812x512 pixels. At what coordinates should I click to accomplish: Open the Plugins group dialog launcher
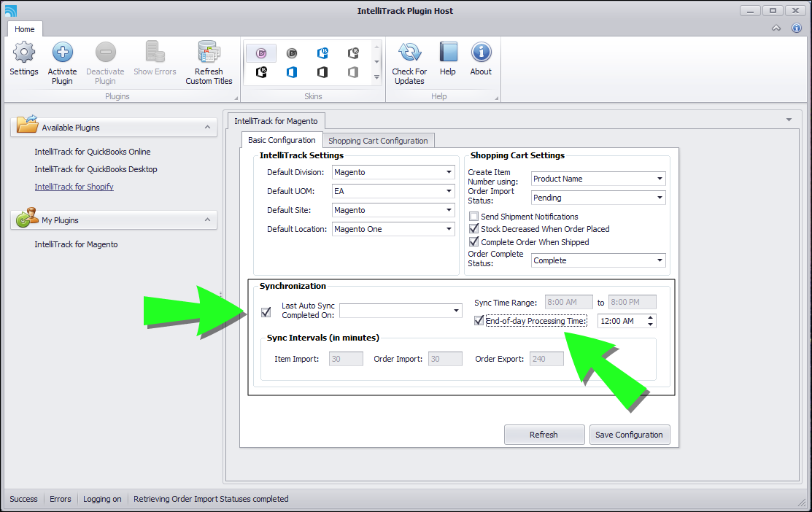point(236,98)
